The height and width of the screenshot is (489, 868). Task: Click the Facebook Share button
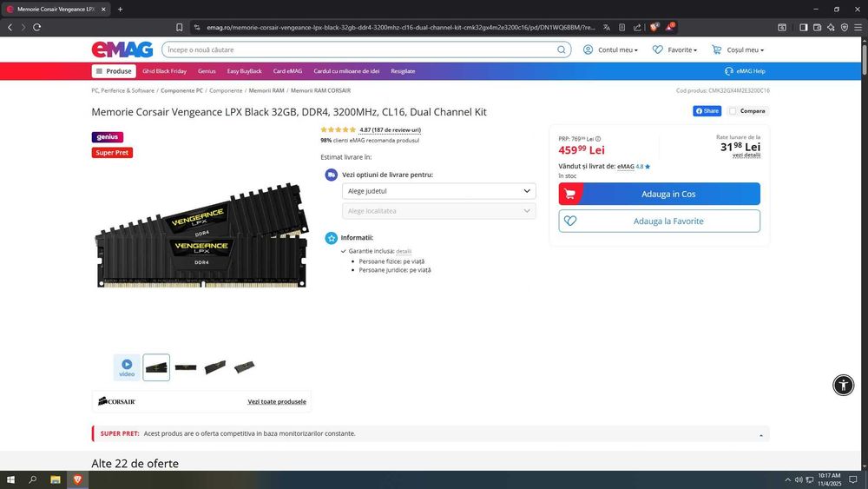707,111
